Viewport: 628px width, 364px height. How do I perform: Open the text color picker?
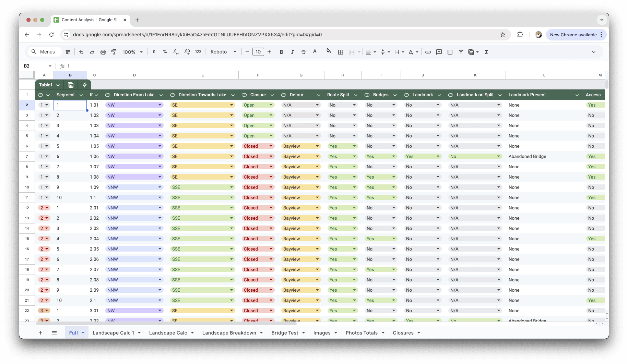coord(315,52)
